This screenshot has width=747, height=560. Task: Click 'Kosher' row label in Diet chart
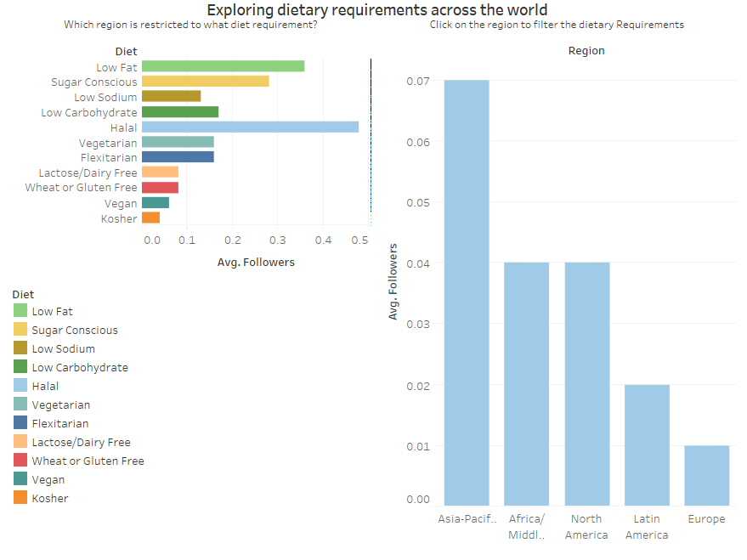[x=119, y=218]
